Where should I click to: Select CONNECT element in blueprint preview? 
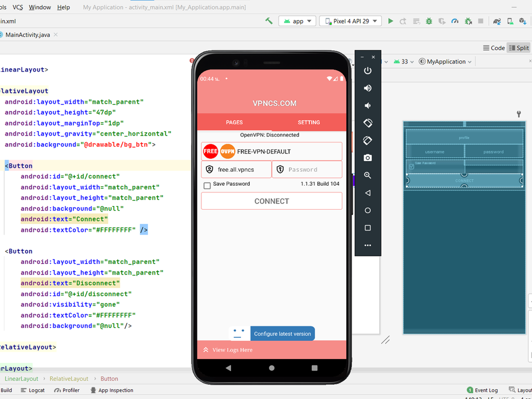(x=464, y=181)
